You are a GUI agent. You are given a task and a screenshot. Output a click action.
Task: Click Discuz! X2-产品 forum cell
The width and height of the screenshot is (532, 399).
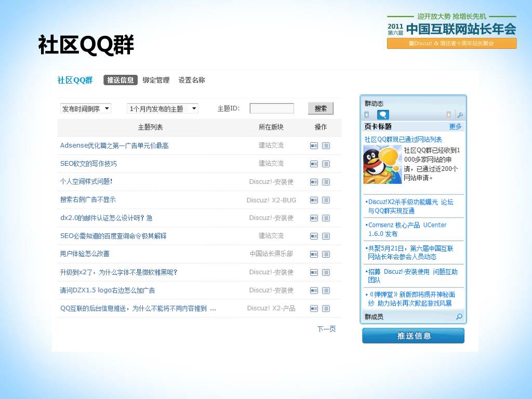coord(271,308)
